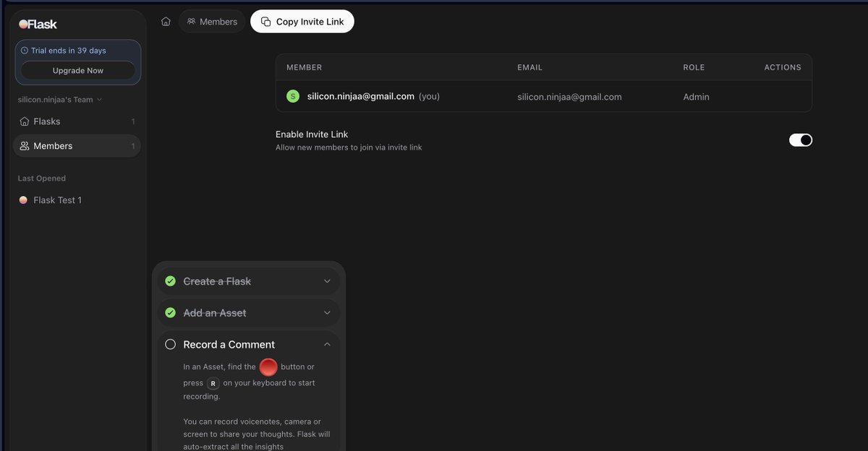868x451 pixels.
Task: Click the ROLE column header
Action: click(x=694, y=67)
